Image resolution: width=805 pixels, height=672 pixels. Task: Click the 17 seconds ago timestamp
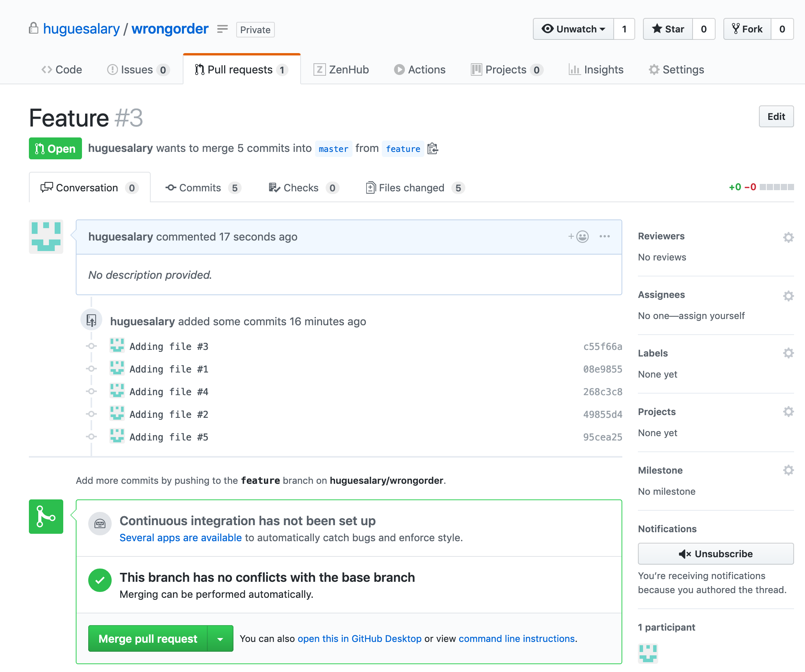(x=258, y=237)
